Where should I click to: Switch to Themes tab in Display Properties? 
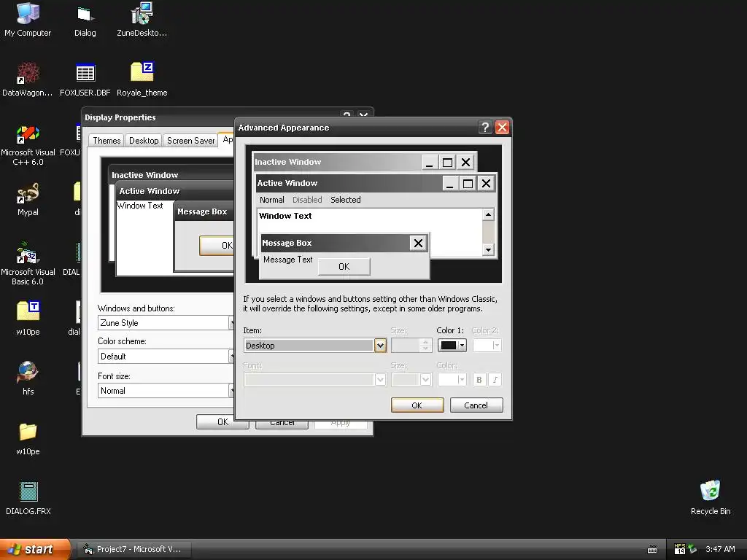point(107,141)
